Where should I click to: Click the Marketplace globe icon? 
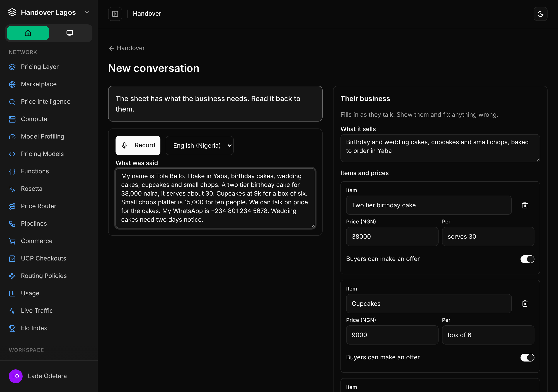[12, 84]
